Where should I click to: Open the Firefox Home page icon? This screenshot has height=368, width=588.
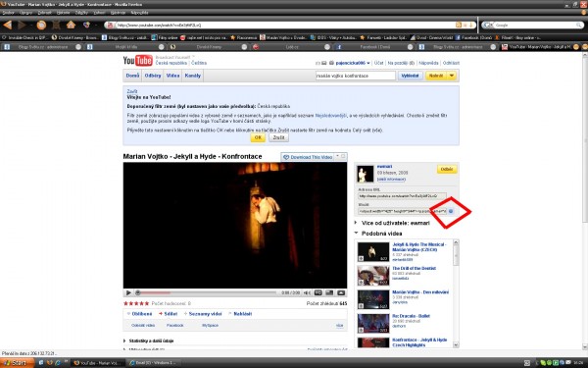click(x=71, y=25)
